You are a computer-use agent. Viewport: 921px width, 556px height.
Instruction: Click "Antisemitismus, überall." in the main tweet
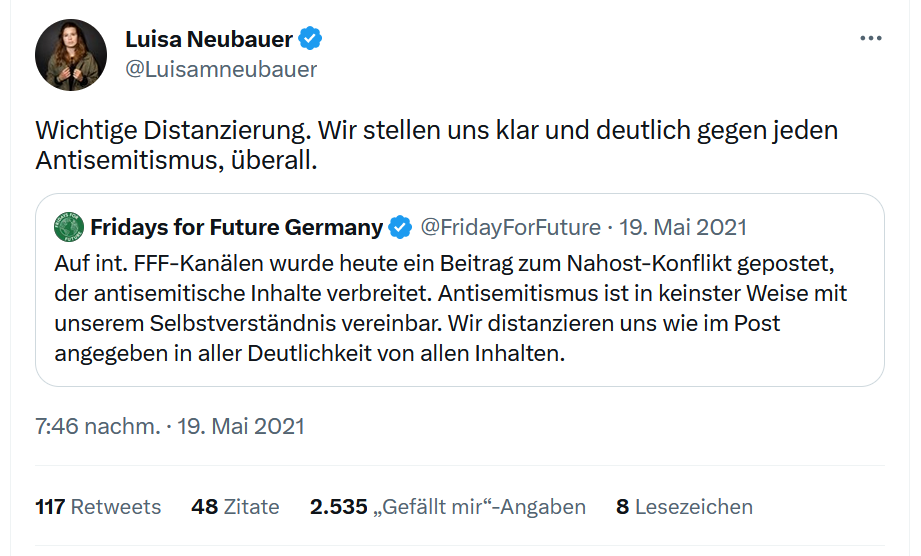pos(176,160)
